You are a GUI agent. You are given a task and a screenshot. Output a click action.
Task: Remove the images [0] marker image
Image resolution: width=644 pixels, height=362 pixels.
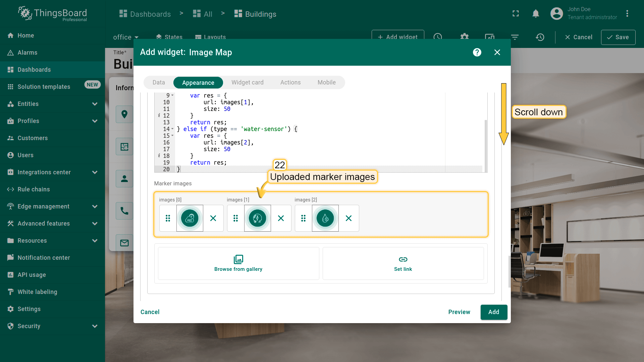(x=213, y=218)
